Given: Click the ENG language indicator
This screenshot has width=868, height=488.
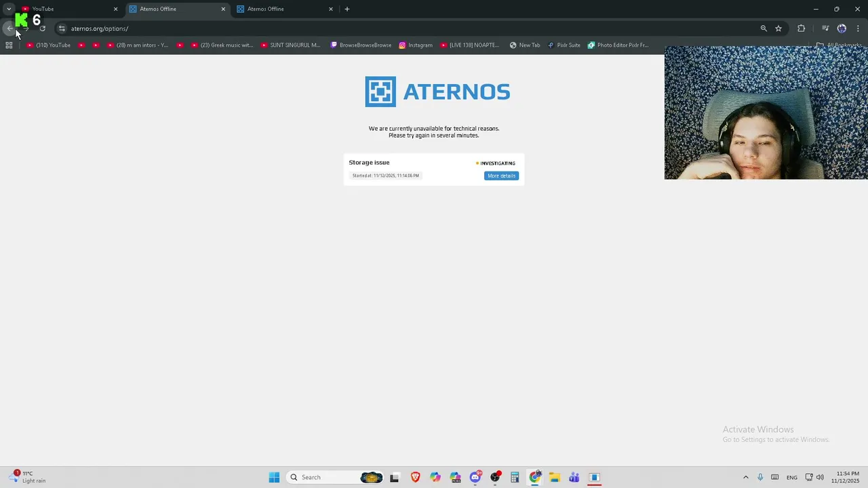Looking at the screenshot, I should (791, 477).
